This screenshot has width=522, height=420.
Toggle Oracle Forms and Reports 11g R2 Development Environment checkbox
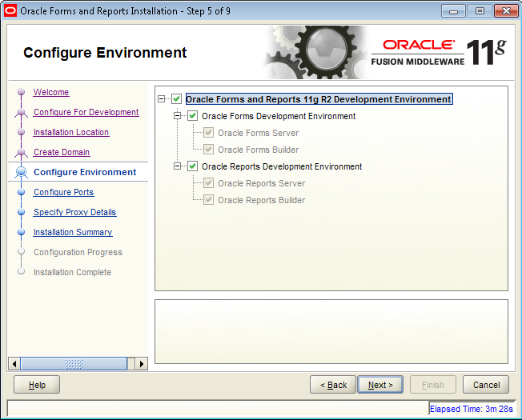coord(176,98)
